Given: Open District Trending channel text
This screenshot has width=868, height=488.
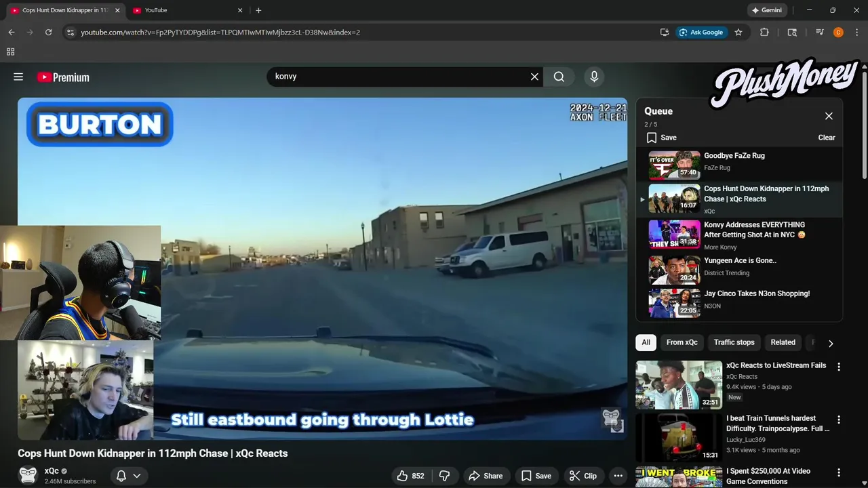Looking at the screenshot, I should click(726, 273).
